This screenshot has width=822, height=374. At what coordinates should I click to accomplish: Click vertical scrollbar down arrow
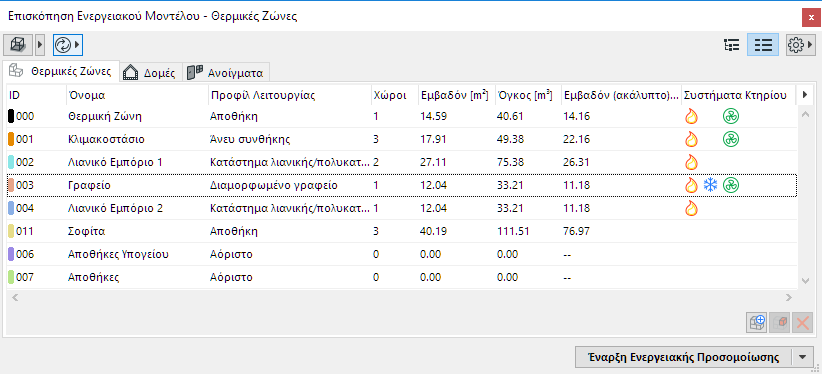point(806,281)
